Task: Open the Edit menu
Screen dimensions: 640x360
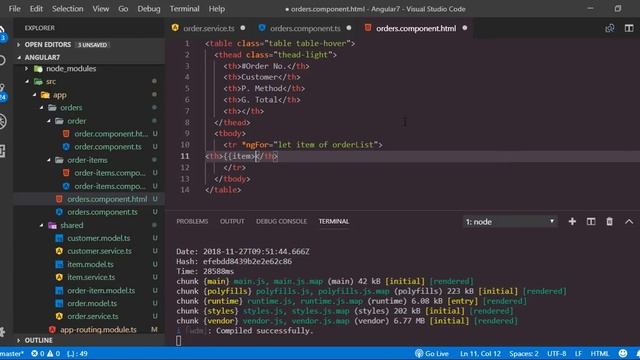Action: click(x=36, y=9)
